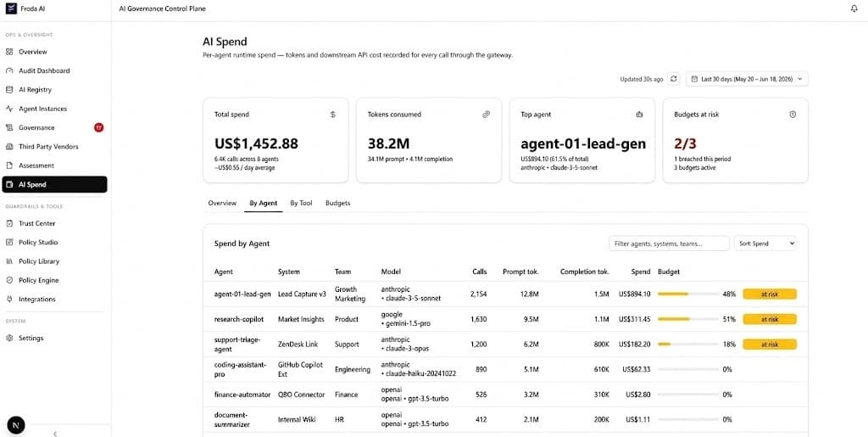Click the Assessment document icon
The width and height of the screenshot is (868, 437).
[8, 165]
